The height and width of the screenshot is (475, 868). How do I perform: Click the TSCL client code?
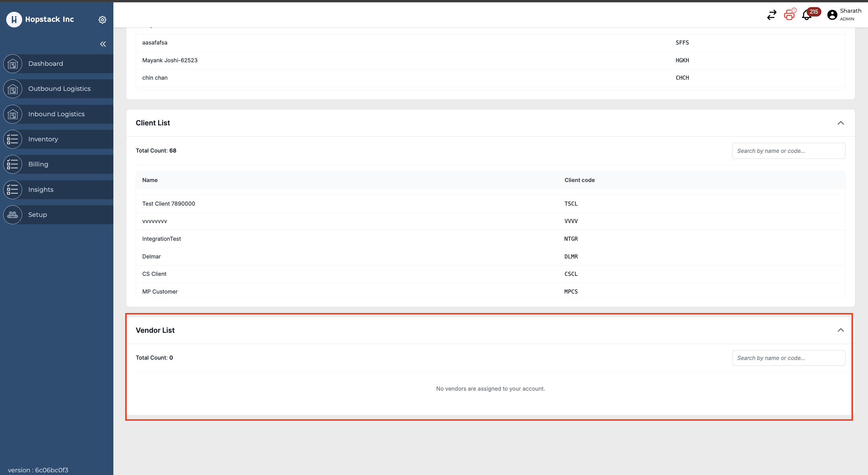tap(571, 204)
